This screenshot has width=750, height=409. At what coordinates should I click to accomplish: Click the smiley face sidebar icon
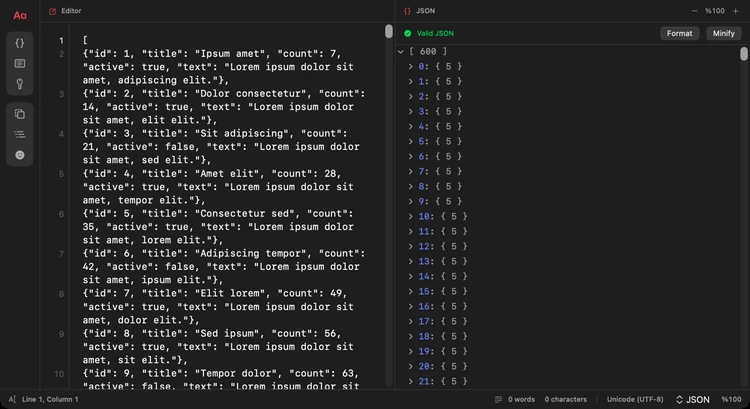click(20, 155)
